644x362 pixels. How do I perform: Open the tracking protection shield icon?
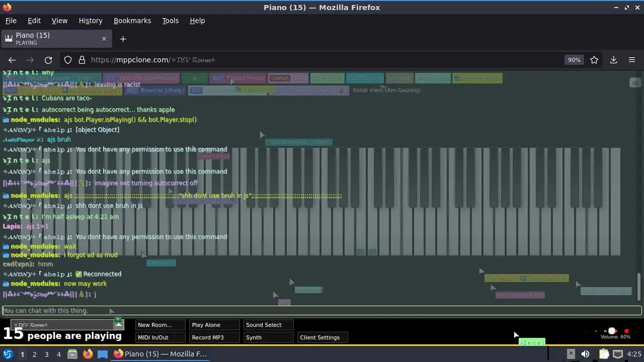pos(68,60)
